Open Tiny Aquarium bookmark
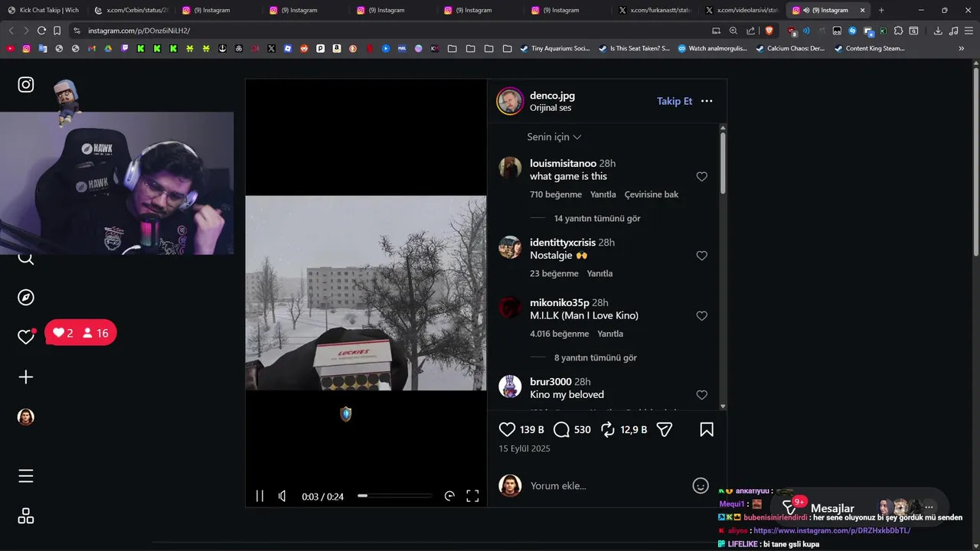980x551 pixels. [555, 48]
